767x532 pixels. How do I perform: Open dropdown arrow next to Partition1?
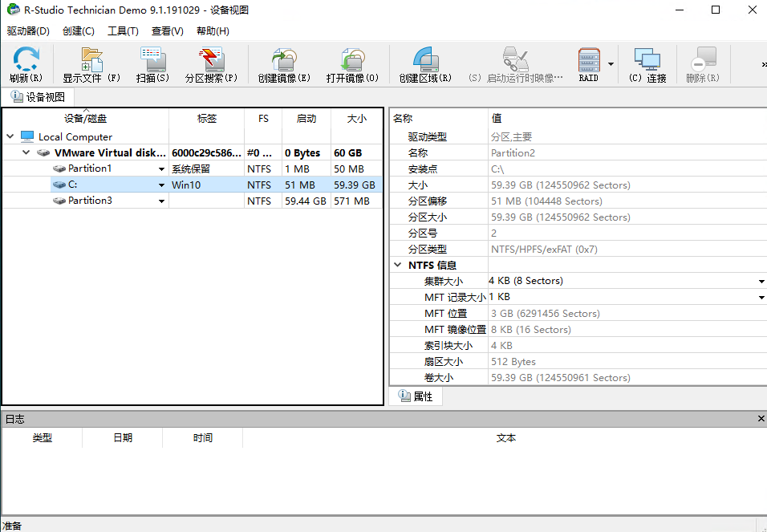tap(161, 169)
